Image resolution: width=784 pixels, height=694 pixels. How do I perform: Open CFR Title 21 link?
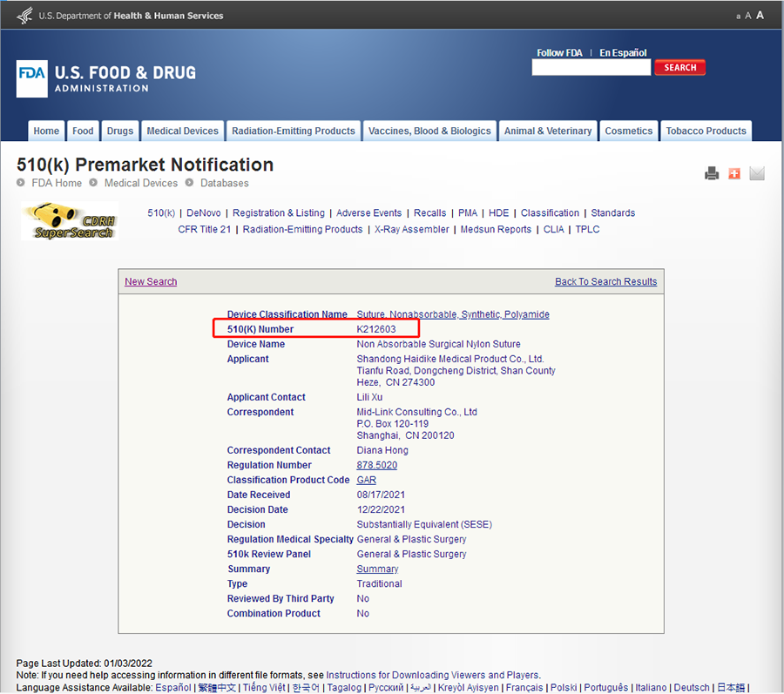click(x=205, y=229)
